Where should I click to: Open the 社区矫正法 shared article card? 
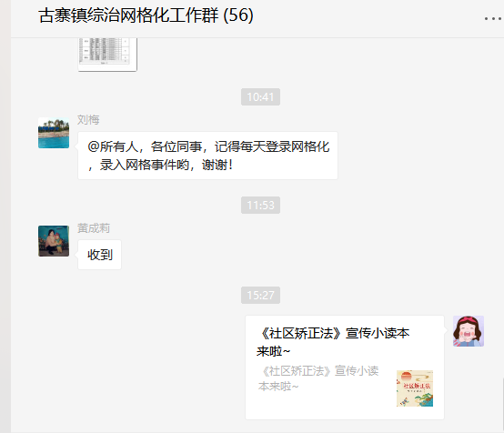pos(345,368)
